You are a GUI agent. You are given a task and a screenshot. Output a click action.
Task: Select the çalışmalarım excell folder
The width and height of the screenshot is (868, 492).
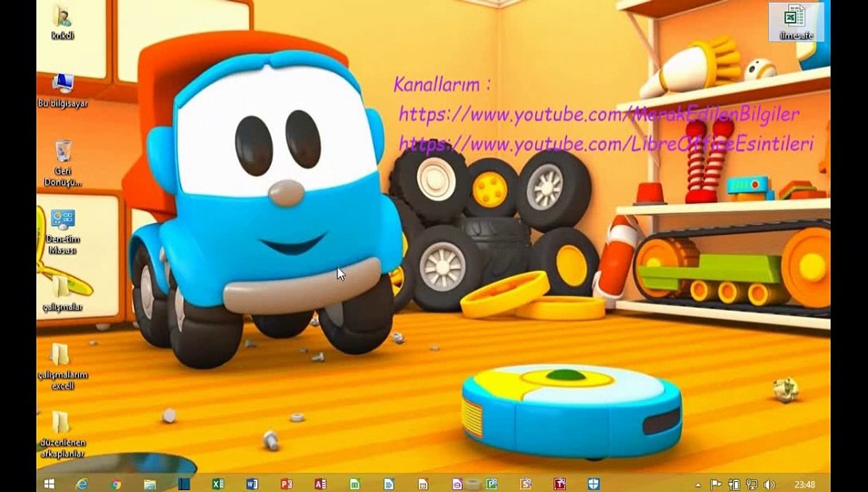[x=62, y=366]
